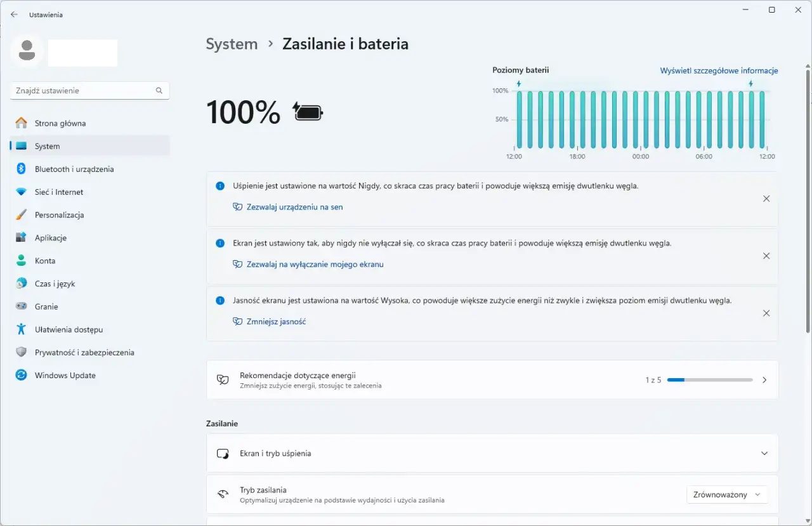Dismiss the sleep recommendation banner

pyautogui.click(x=766, y=199)
